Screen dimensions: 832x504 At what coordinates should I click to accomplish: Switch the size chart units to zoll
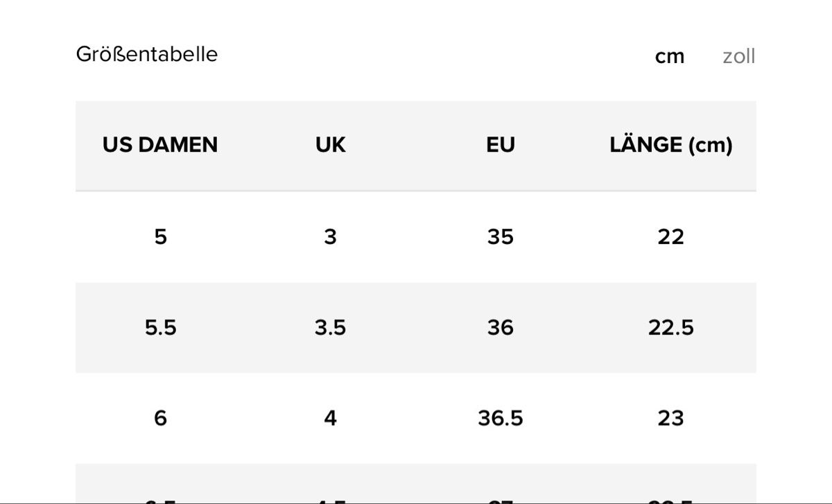click(x=738, y=56)
